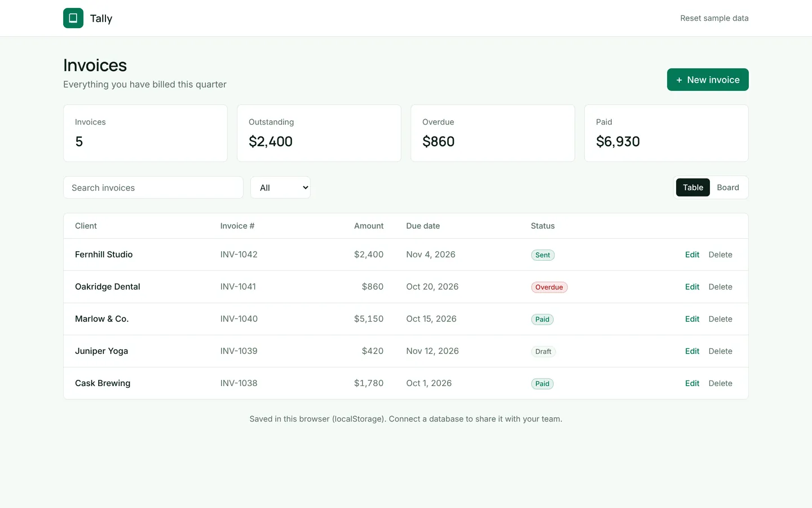Click the Client column header
812x508 pixels.
pyautogui.click(x=86, y=226)
